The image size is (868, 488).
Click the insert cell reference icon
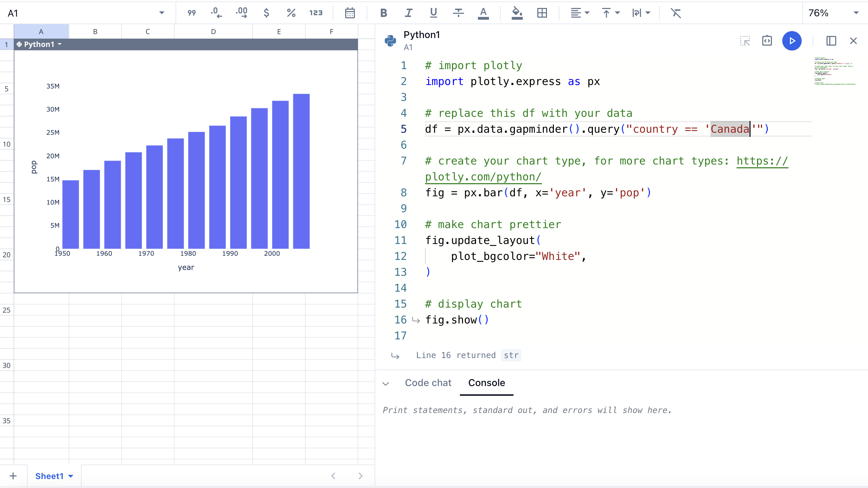point(745,41)
